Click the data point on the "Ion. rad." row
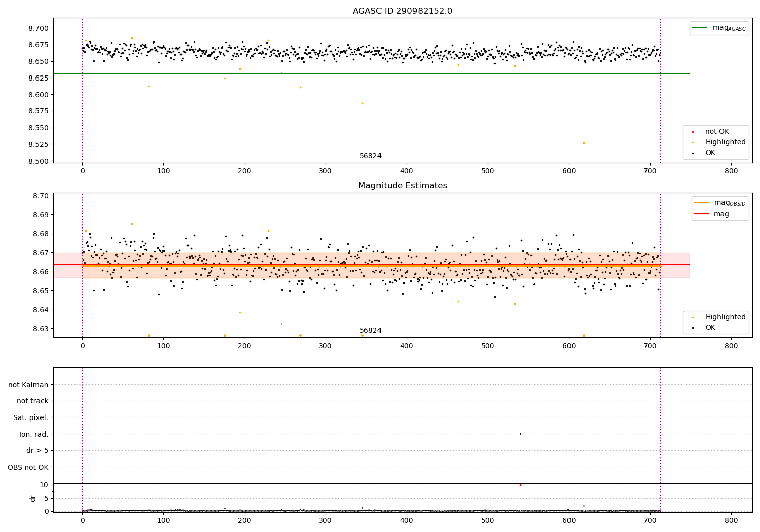Image resolution: width=760 pixels, height=532 pixels. coord(520,434)
